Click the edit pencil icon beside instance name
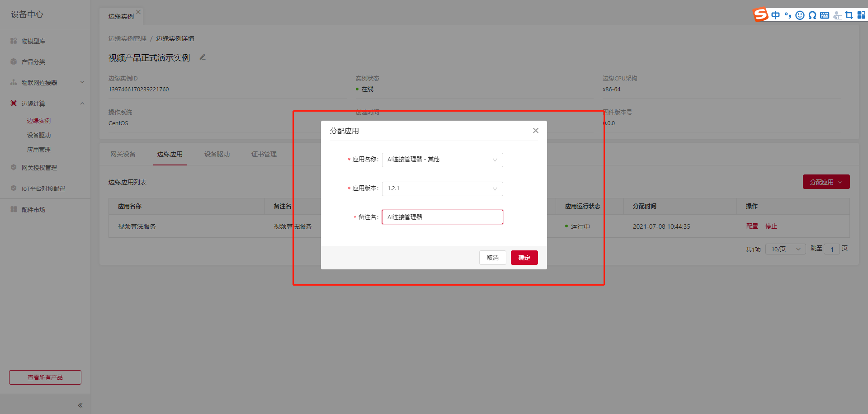The image size is (868, 414). coord(203,57)
